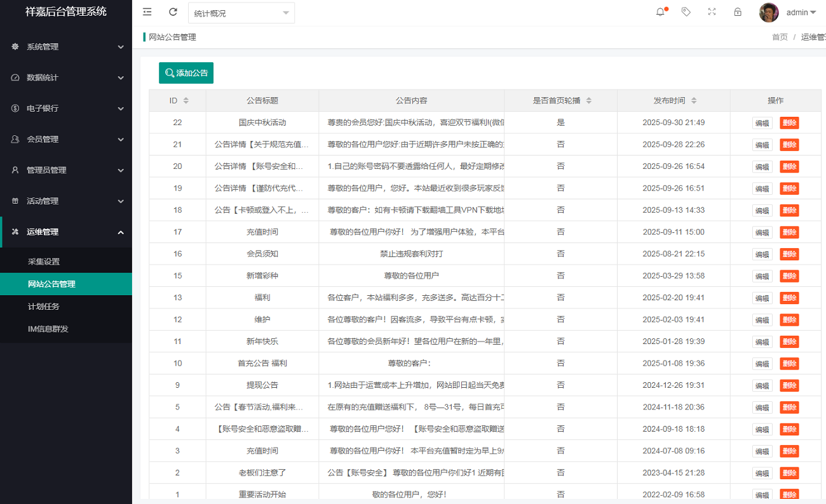This screenshot has height=504, width=826.
Task: Open the admin user dropdown
Action: pos(801,13)
